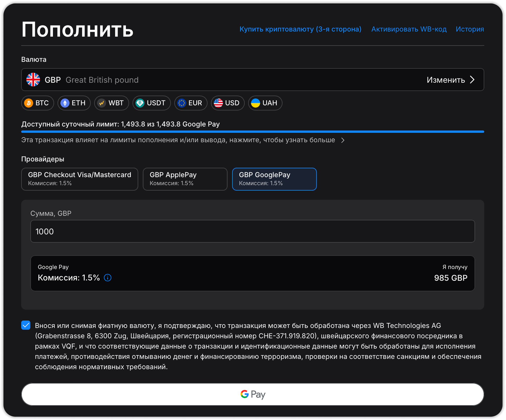Viewport: 506px width, 420px height.
Task: Click the "Провайдеры" section label
Action: click(x=43, y=159)
